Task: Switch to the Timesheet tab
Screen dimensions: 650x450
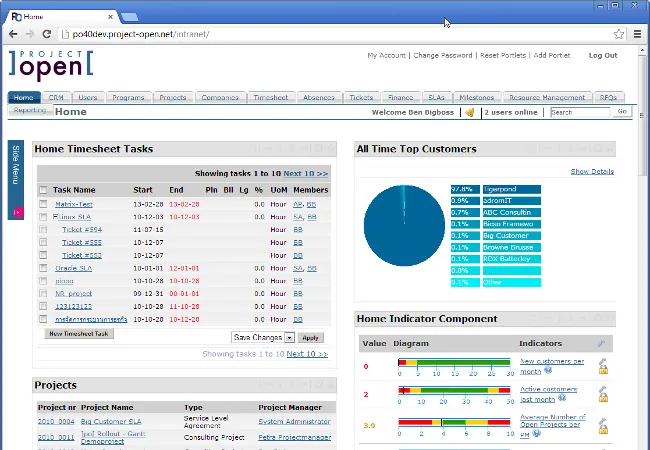Action: tap(273, 98)
